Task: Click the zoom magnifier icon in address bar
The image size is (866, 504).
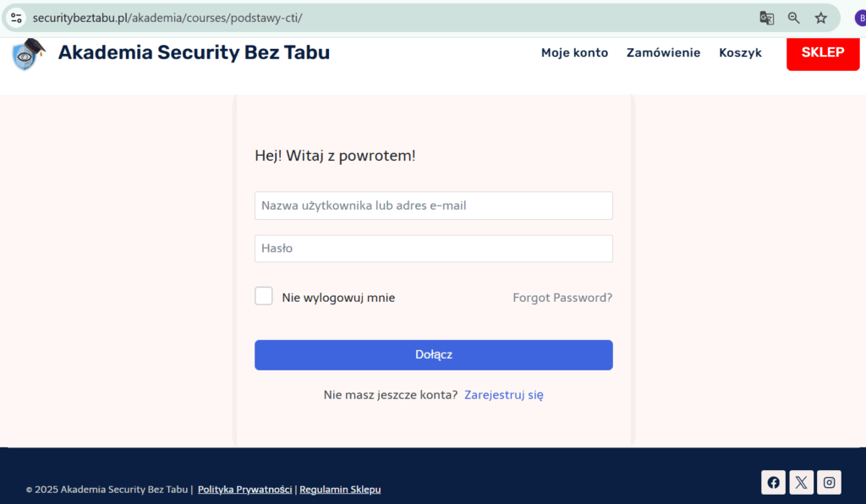Action: 793,18
